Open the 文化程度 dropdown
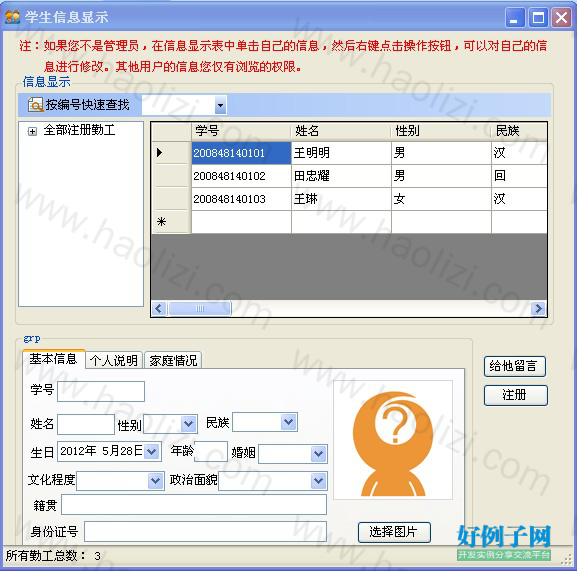The width and height of the screenshot is (577, 571). (x=156, y=480)
